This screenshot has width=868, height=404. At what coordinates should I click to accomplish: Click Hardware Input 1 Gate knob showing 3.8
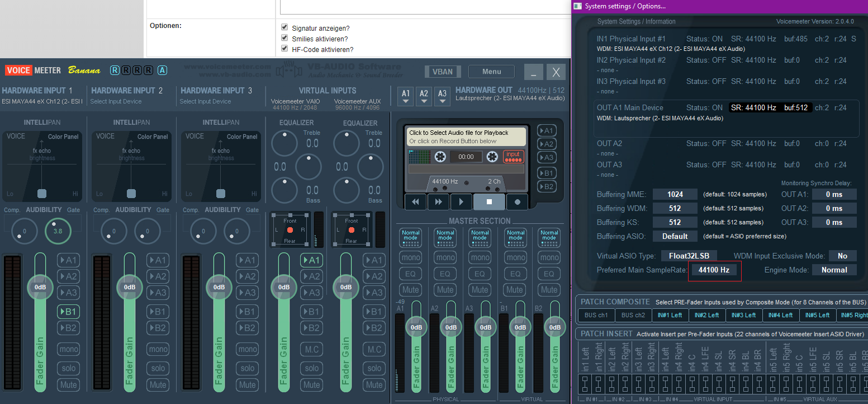(58, 231)
